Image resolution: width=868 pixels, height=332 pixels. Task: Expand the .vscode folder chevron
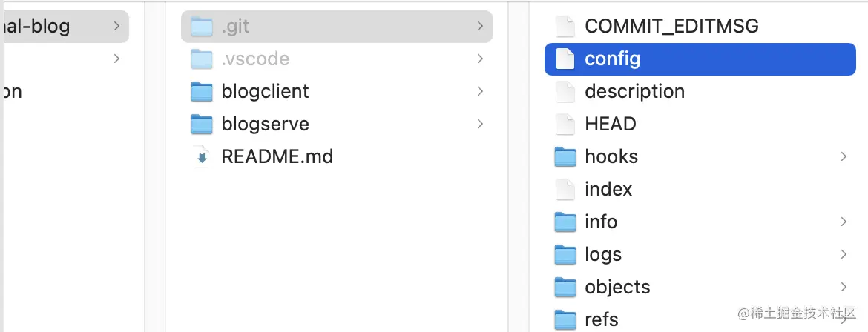480,59
